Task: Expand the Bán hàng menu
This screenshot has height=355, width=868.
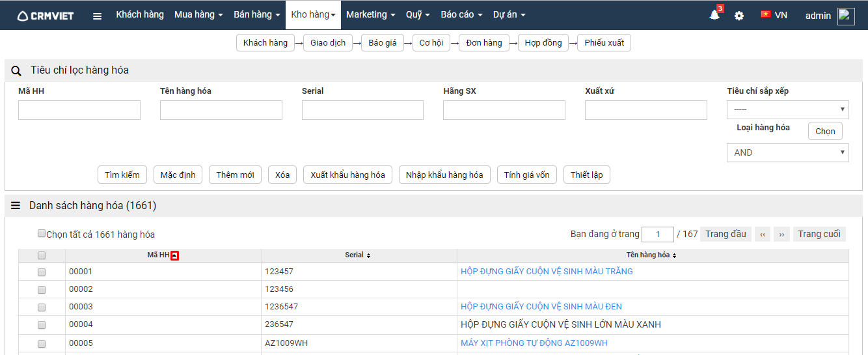Action: point(257,14)
